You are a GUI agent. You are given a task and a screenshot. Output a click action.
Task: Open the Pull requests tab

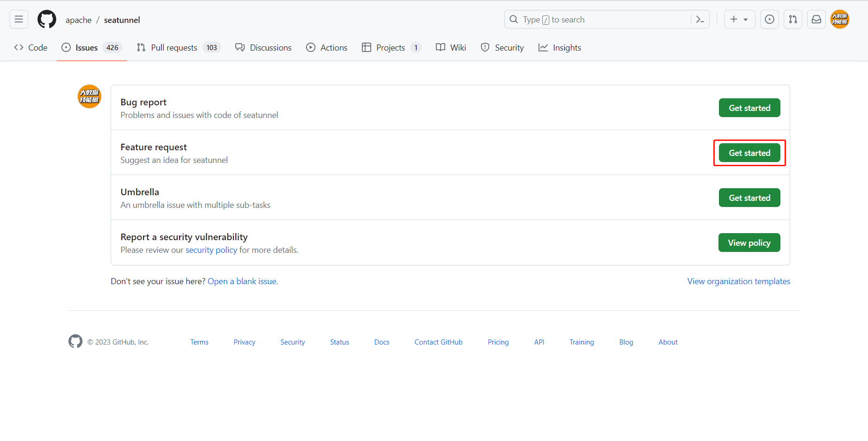pos(179,47)
